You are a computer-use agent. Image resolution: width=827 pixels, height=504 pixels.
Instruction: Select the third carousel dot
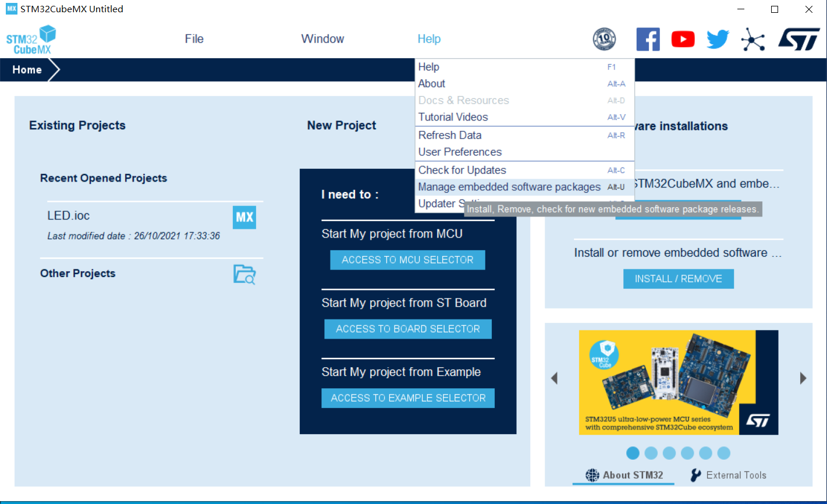pos(669,453)
